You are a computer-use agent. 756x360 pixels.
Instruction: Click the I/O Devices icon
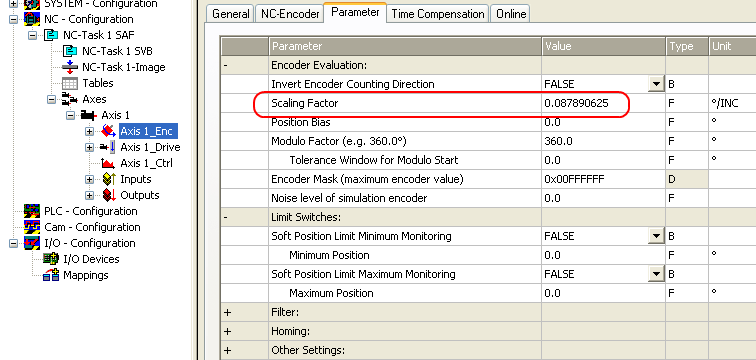51,259
